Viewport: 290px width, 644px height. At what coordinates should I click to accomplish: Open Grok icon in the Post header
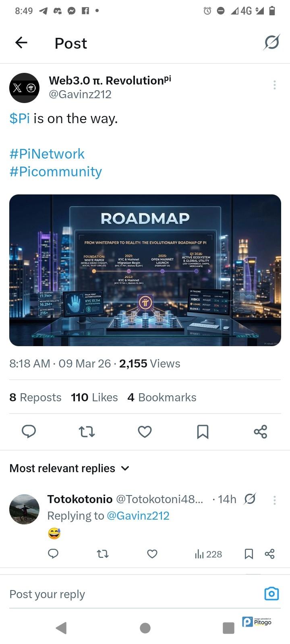[x=272, y=42]
